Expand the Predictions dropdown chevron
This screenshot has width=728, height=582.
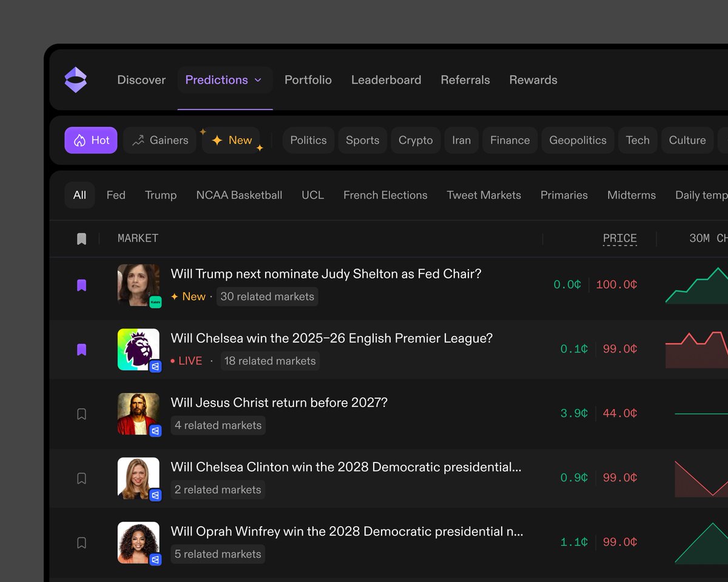(x=258, y=80)
